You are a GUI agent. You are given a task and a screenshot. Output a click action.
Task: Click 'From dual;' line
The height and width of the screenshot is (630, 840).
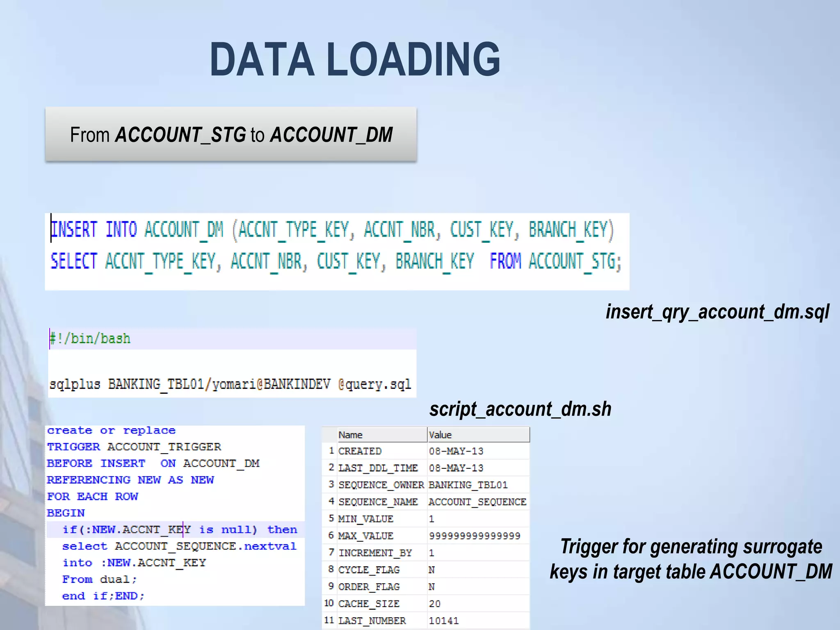[x=100, y=580]
